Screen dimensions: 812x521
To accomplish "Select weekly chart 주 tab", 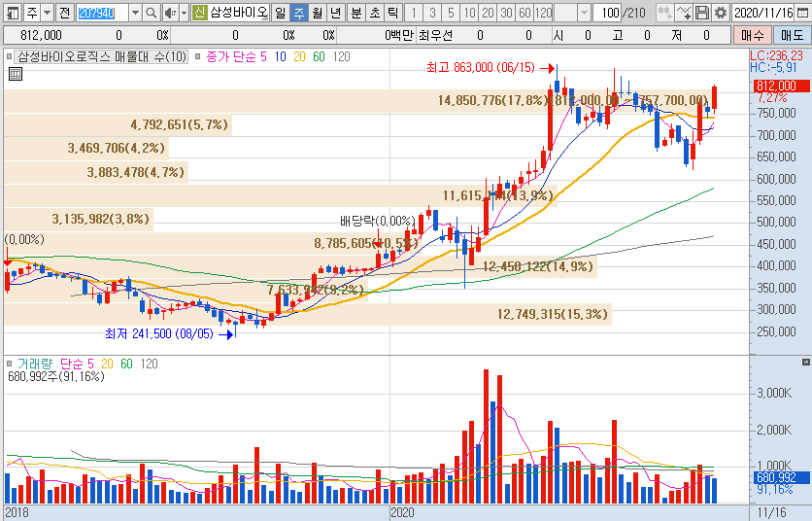I will [299, 13].
